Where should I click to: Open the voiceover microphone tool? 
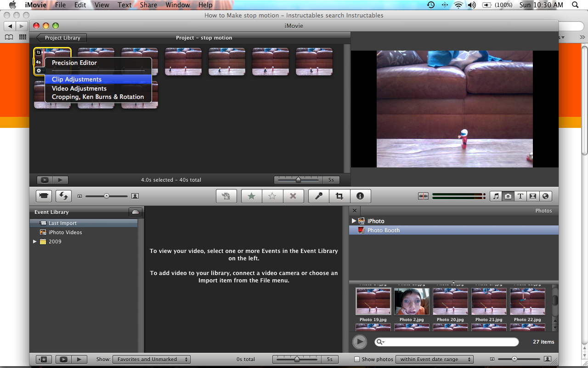[318, 196]
